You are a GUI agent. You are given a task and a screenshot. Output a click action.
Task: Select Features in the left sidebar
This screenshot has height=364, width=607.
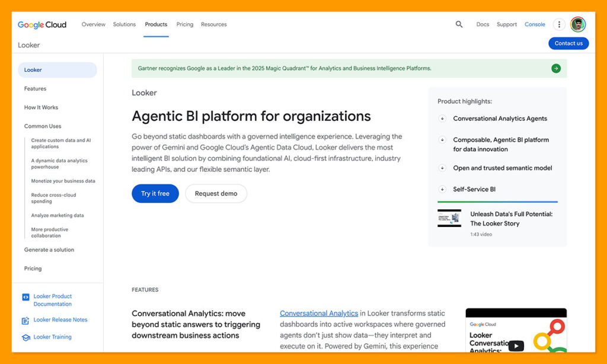click(35, 89)
